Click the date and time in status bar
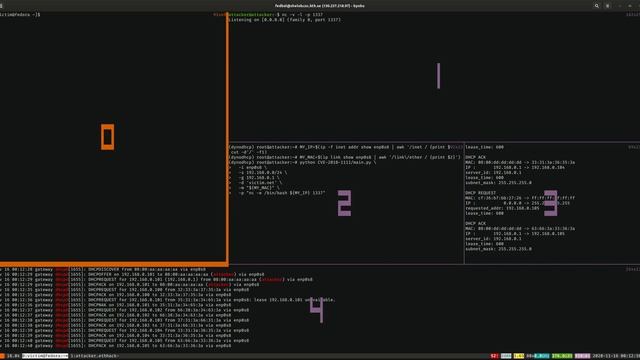The width and height of the screenshot is (640, 360). (615, 356)
